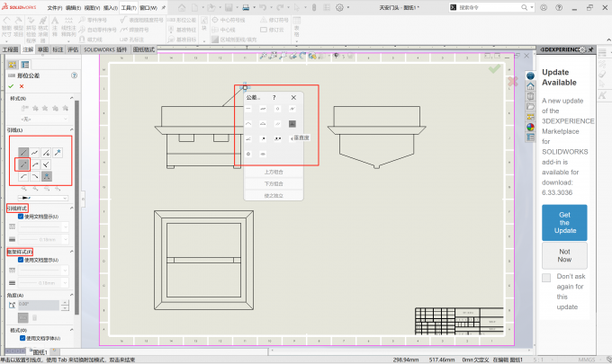
Task: Select the checkmark-shaped leader button
Action: (46, 164)
